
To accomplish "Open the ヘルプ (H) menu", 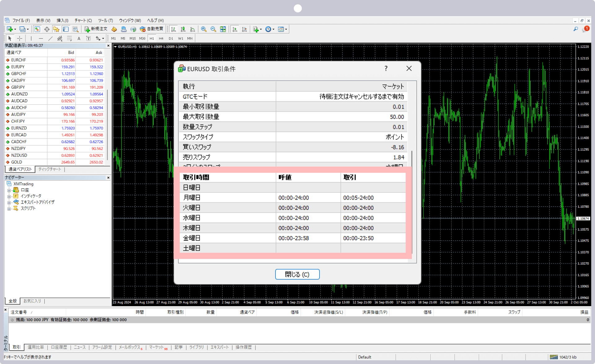I will click(155, 20).
